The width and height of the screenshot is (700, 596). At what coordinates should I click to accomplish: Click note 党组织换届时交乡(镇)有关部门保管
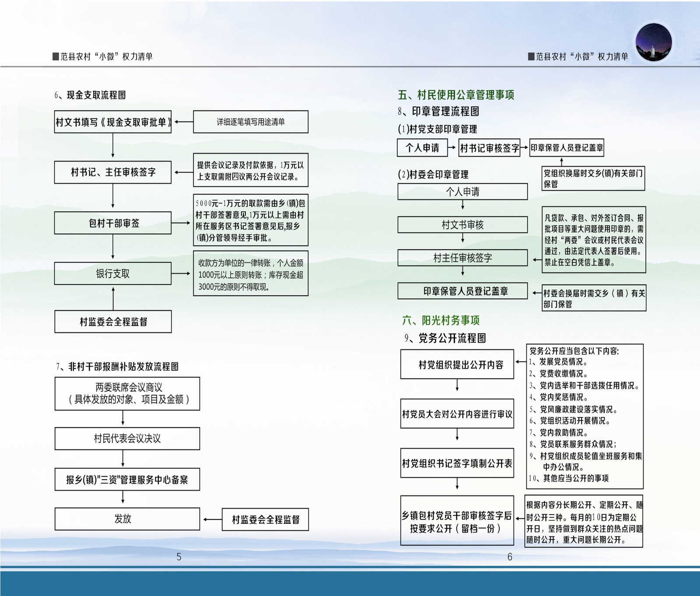[593, 178]
